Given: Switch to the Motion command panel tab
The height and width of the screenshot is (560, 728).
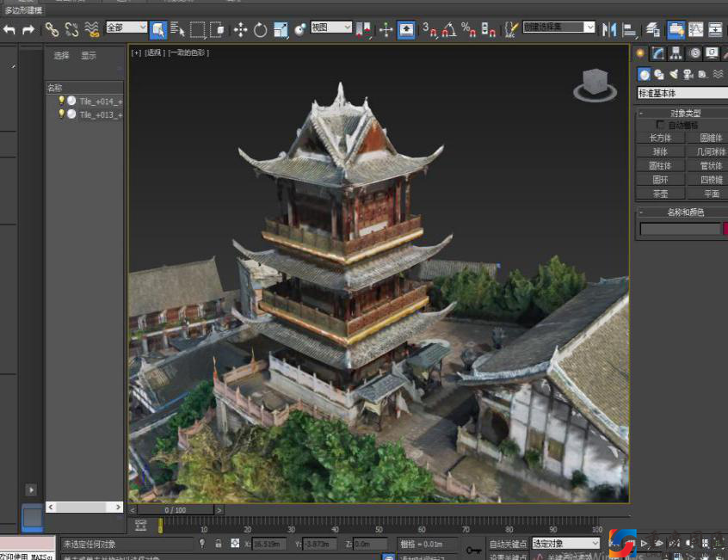Looking at the screenshot, I should point(694,53).
